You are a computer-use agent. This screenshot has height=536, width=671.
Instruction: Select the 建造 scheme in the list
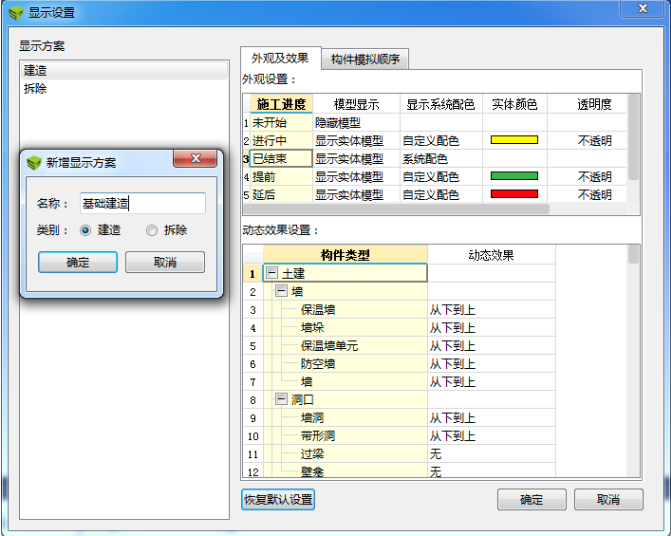click(124, 70)
